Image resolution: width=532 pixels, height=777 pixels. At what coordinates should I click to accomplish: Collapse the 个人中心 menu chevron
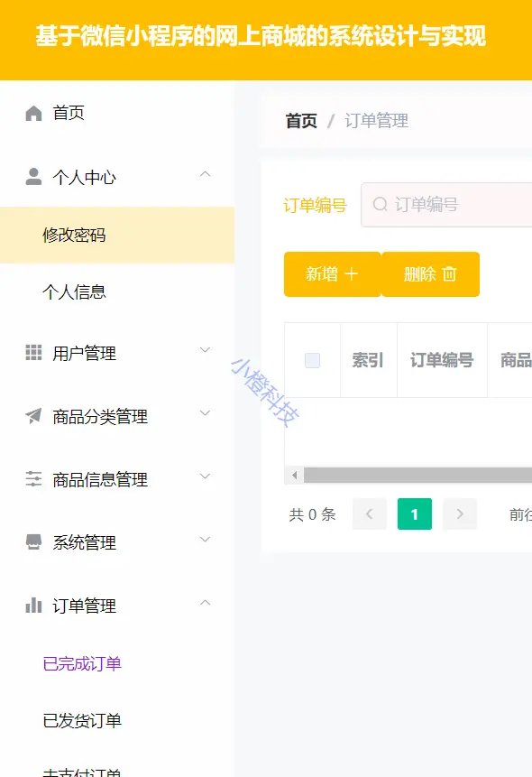(205, 174)
